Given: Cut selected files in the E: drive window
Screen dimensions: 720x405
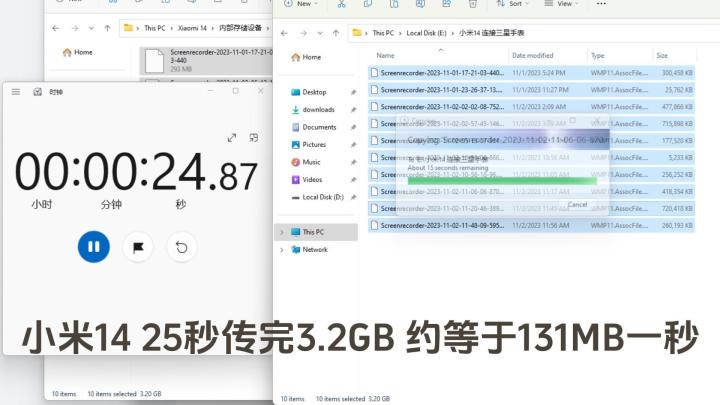Looking at the screenshot, I should [341, 4].
